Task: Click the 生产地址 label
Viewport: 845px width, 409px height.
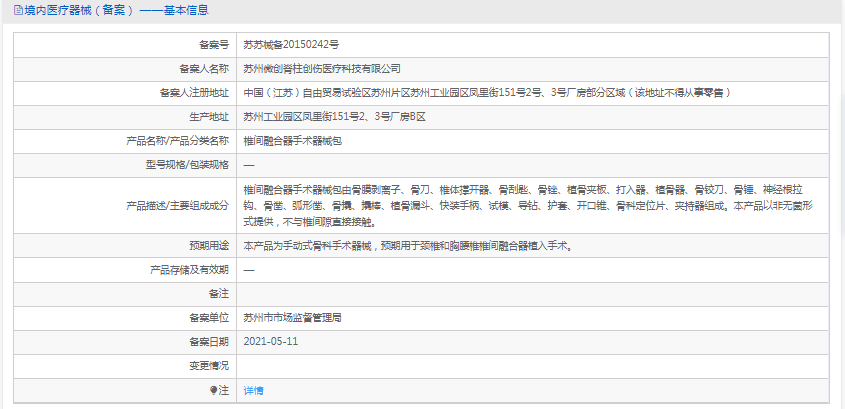Action: click(x=209, y=117)
